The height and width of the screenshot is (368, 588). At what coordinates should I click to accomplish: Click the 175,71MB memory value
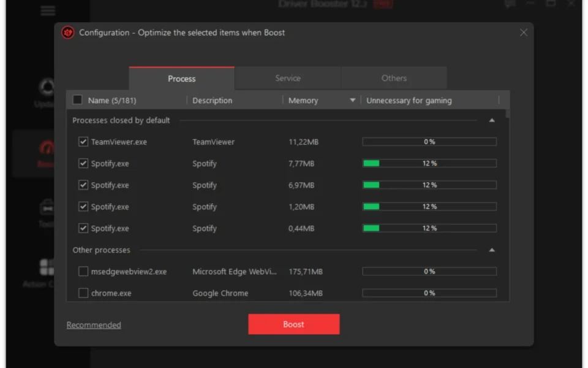click(305, 272)
